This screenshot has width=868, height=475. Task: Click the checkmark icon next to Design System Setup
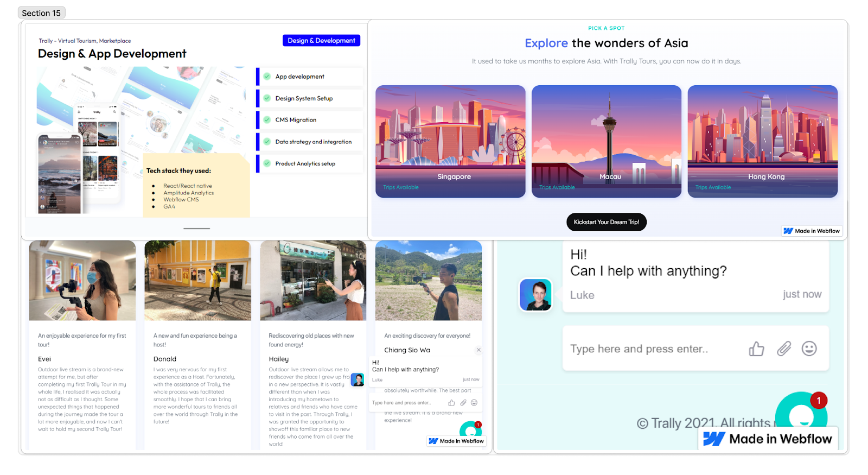click(x=267, y=98)
